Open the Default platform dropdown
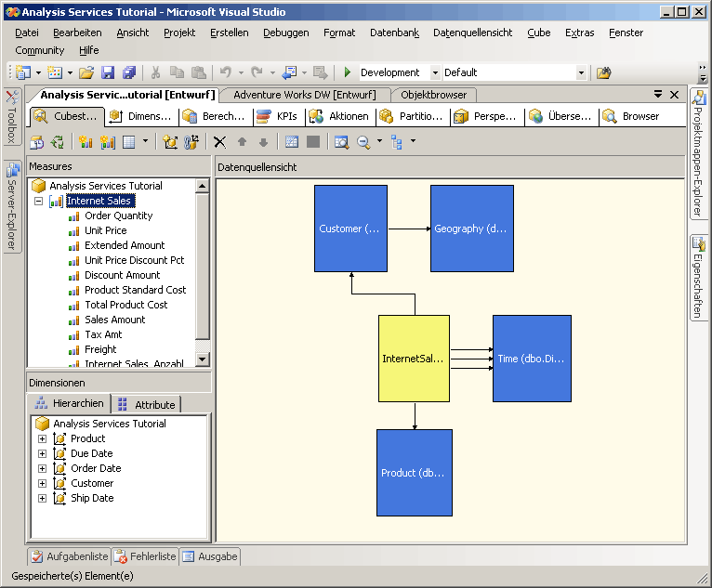712x588 pixels. point(581,72)
